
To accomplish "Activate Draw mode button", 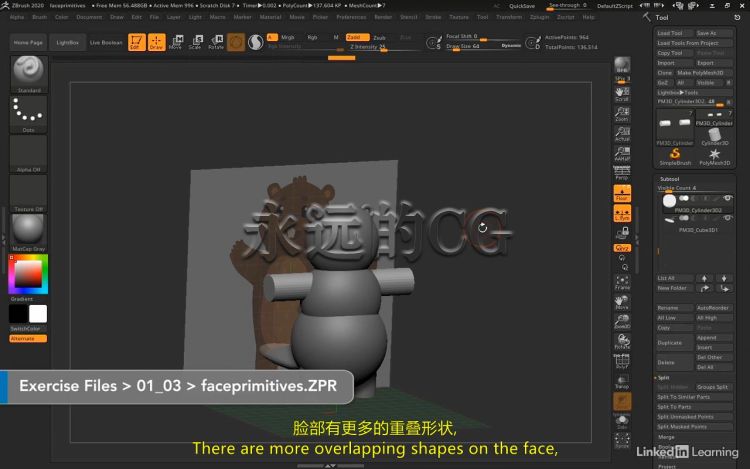I will coord(156,42).
